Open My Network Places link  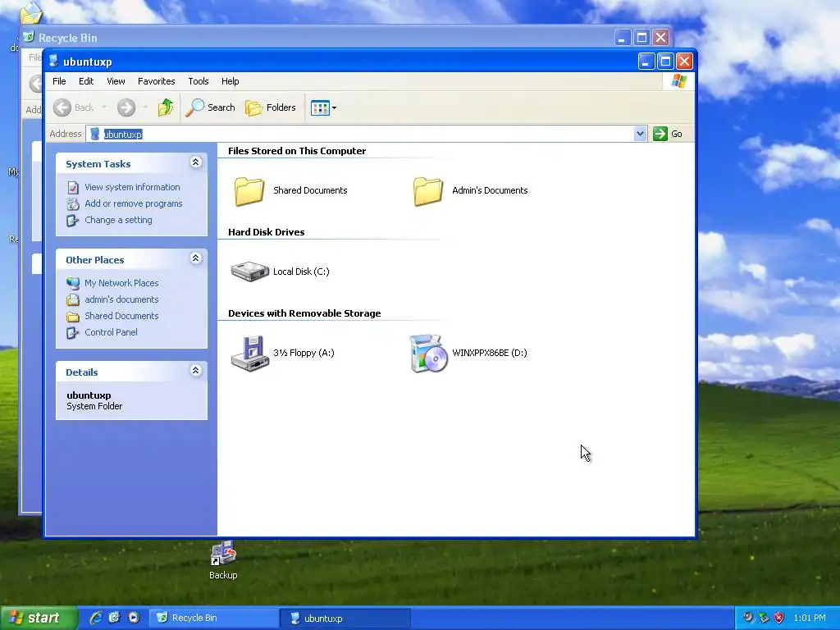pyautogui.click(x=121, y=283)
